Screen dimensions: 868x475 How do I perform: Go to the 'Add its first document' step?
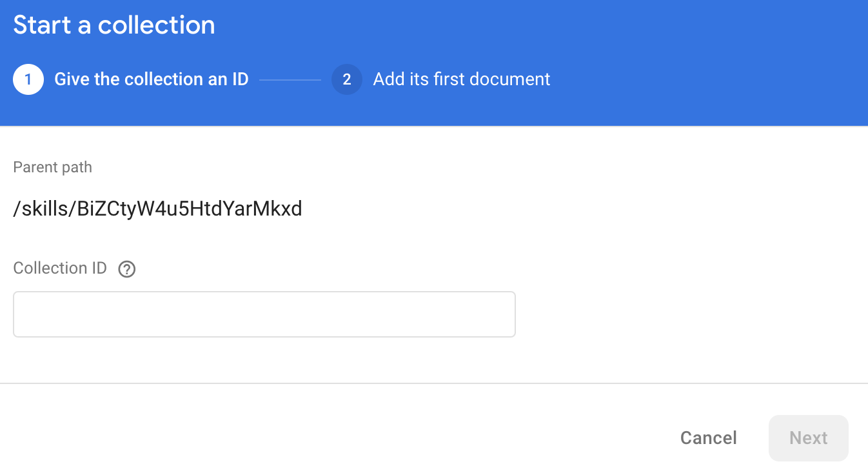[x=461, y=79]
